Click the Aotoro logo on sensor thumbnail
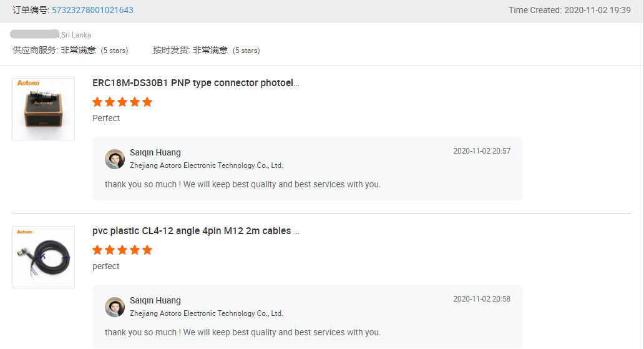This screenshot has height=349, width=644. click(x=28, y=83)
